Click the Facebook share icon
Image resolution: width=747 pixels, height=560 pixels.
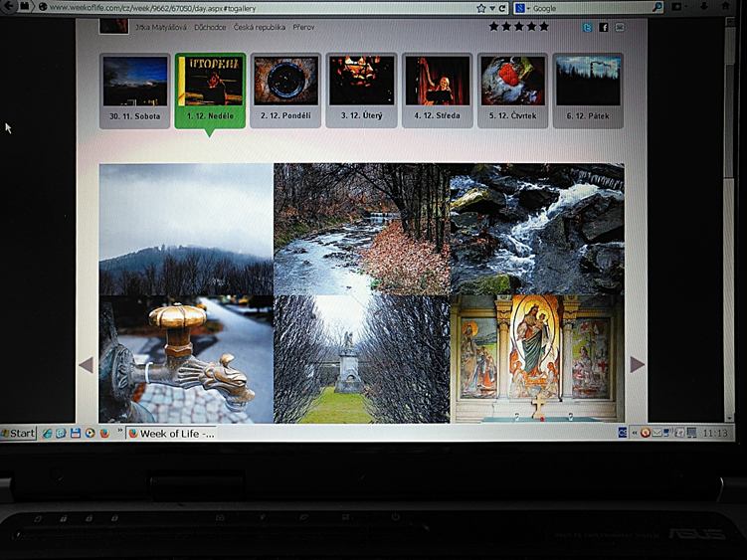tap(604, 27)
